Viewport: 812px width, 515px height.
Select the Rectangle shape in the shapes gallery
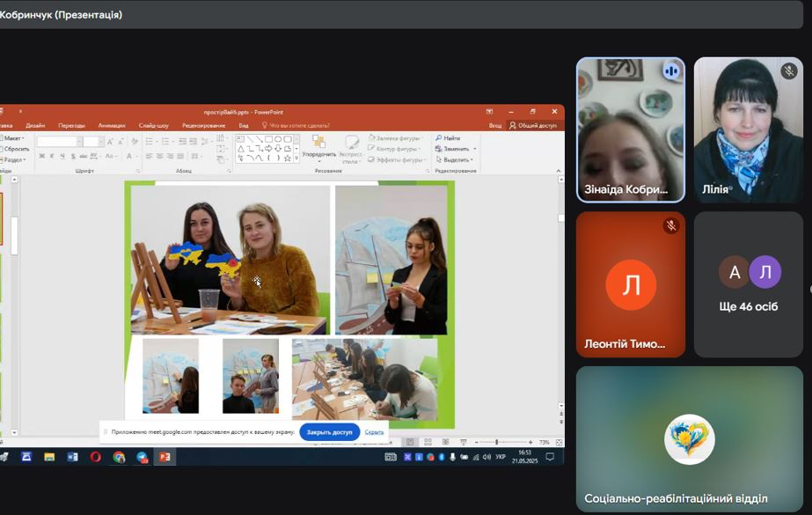[268, 139]
